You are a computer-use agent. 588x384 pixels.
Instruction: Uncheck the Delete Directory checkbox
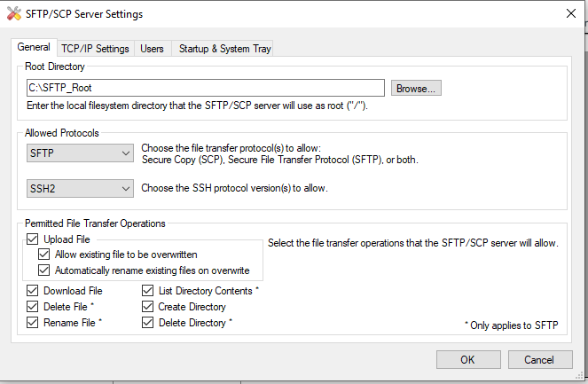[x=148, y=323]
